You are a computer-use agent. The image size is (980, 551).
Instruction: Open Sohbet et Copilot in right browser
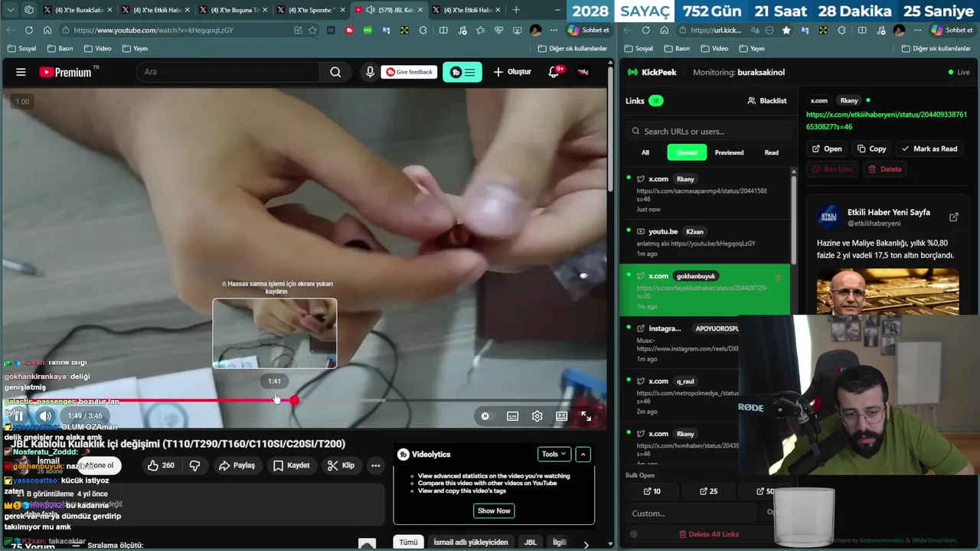(x=952, y=30)
